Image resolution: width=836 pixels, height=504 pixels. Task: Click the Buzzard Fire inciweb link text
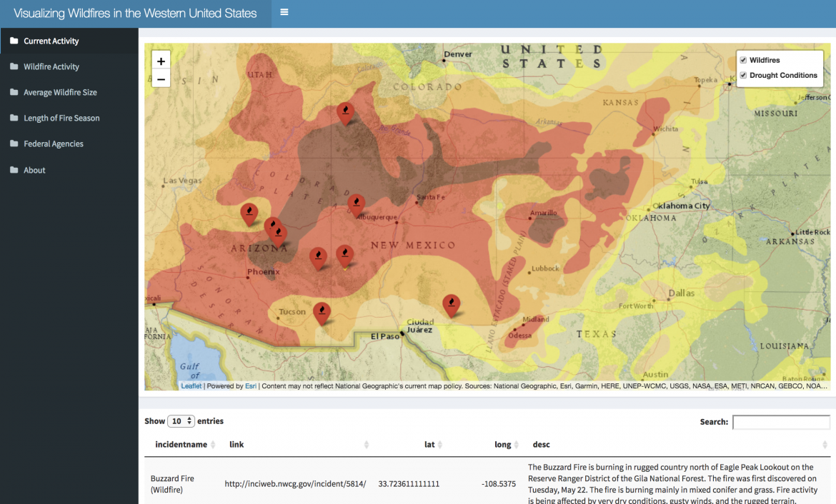[295, 484]
